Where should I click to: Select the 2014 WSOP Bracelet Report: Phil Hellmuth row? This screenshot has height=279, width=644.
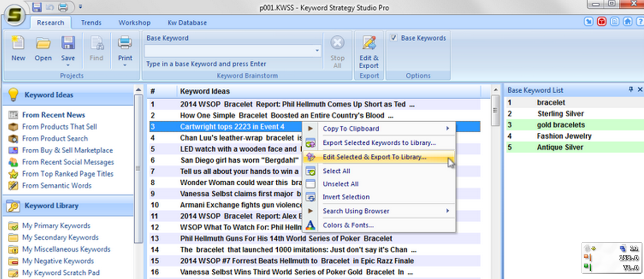click(x=314, y=104)
